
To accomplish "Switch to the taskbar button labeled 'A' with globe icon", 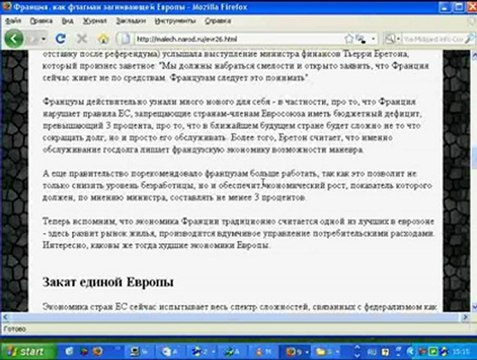I will tap(170, 351).
